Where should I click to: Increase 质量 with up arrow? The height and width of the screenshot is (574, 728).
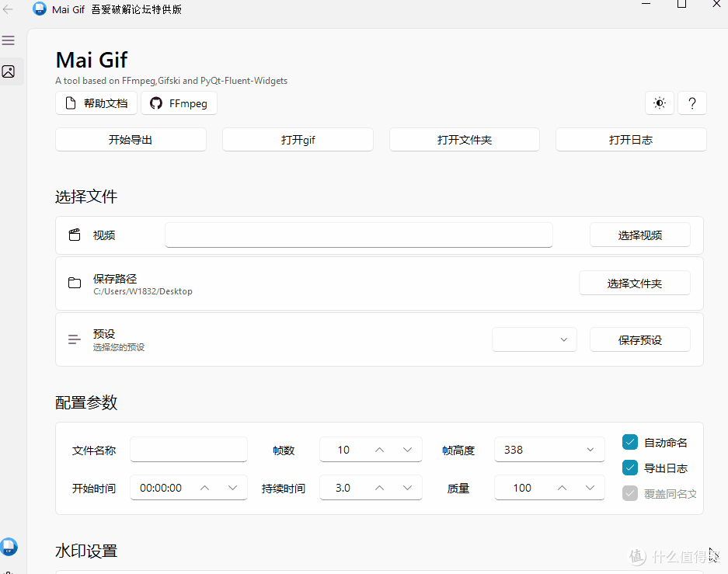(x=562, y=488)
